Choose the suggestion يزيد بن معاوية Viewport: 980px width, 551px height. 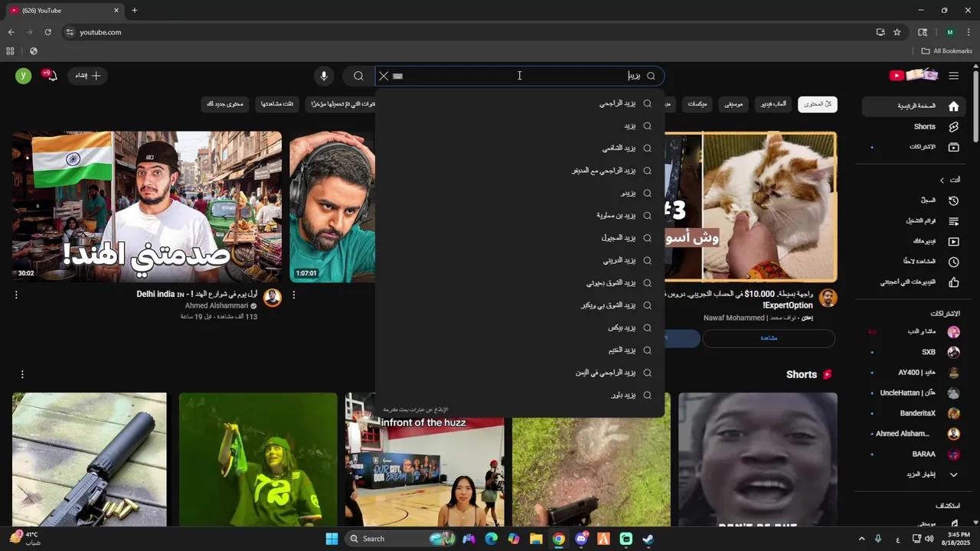(x=520, y=216)
